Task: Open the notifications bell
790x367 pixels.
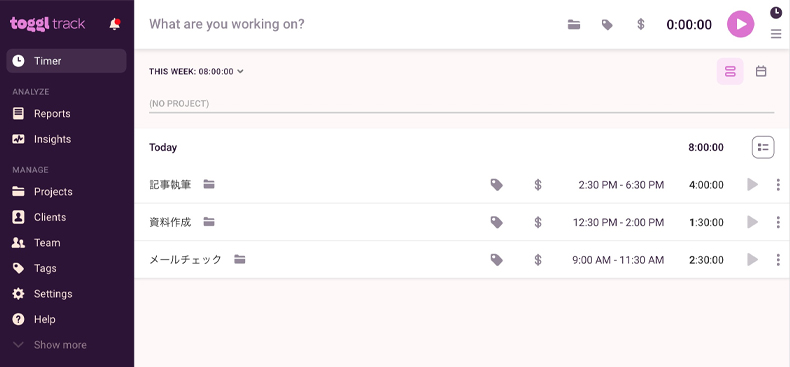Action: pyautogui.click(x=115, y=24)
